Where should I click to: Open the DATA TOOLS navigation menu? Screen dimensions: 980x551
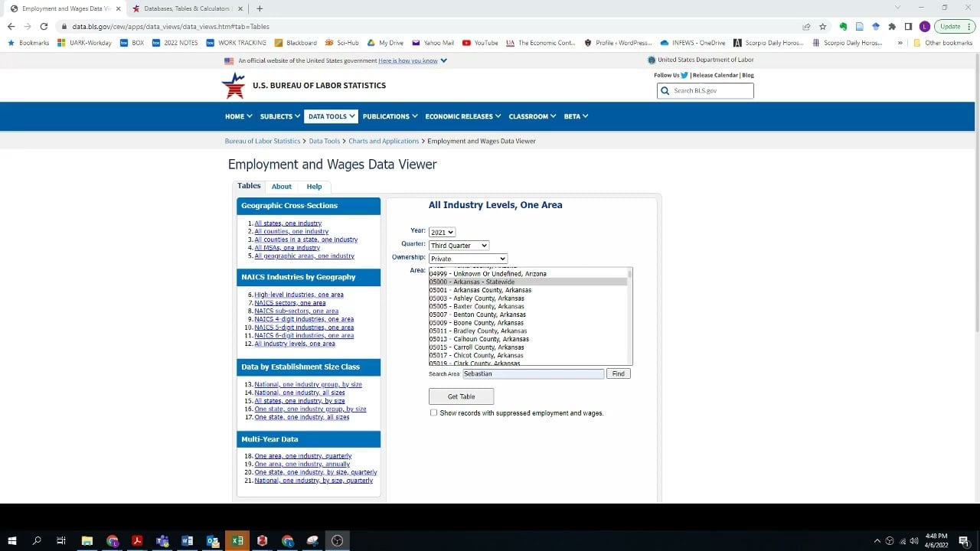pos(331,116)
